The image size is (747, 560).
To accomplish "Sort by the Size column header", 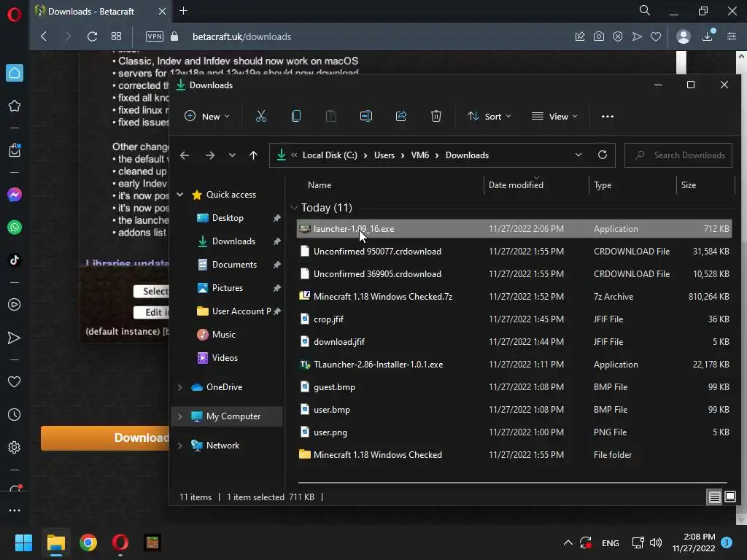I will point(689,185).
